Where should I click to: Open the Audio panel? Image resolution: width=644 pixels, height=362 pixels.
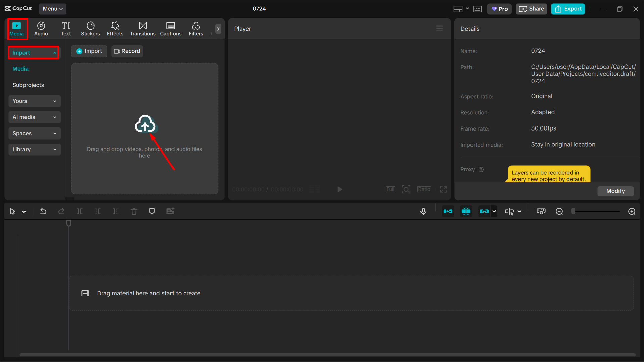tap(41, 29)
